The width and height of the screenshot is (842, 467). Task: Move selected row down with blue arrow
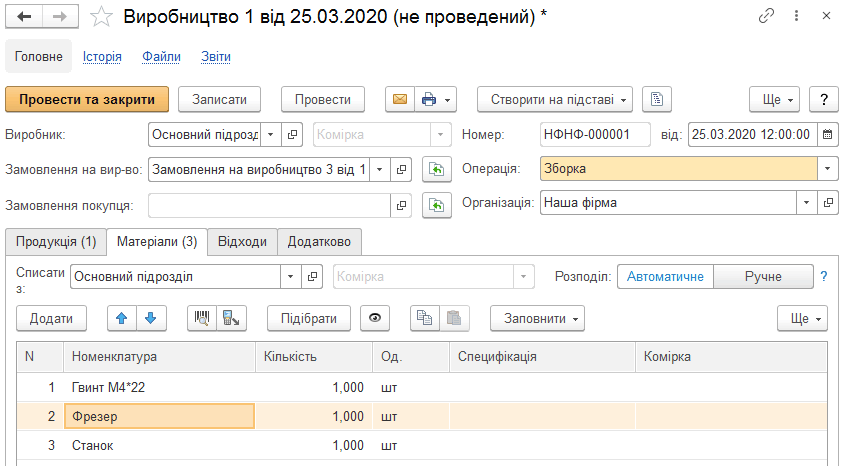point(151,318)
